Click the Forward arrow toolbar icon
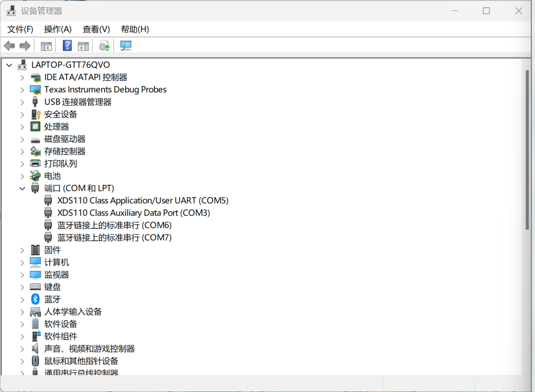The width and height of the screenshot is (535, 392). tap(25, 45)
